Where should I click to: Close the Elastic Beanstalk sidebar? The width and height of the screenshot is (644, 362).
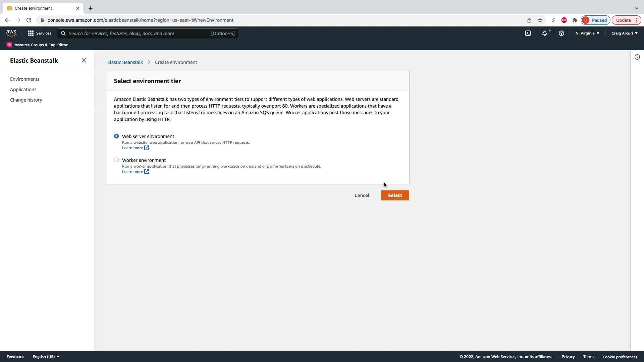tap(84, 60)
